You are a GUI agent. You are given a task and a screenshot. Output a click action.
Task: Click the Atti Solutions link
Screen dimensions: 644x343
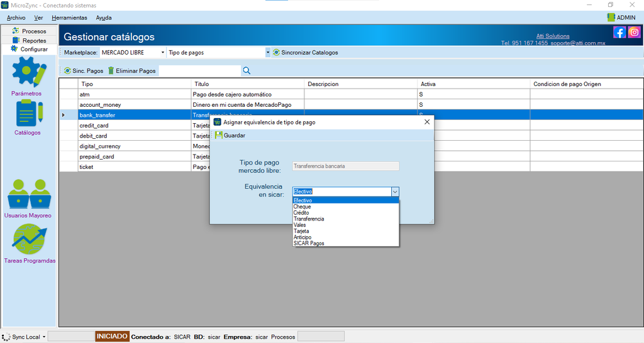tap(553, 36)
